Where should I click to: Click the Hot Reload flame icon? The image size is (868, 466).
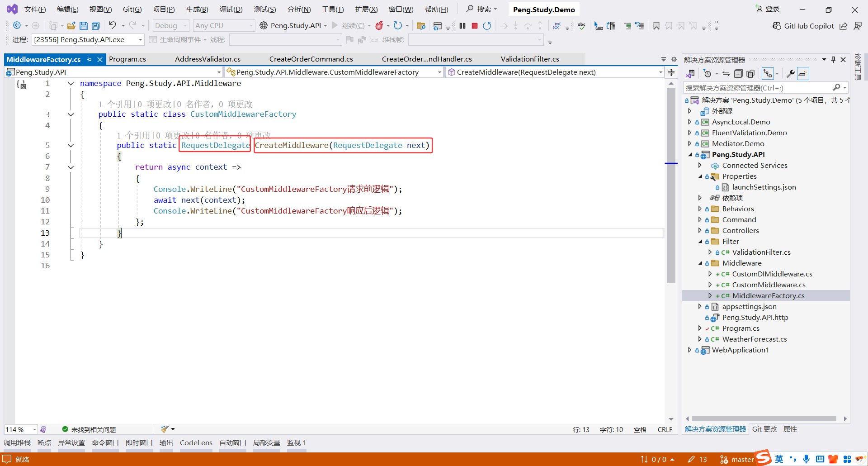coord(379,25)
